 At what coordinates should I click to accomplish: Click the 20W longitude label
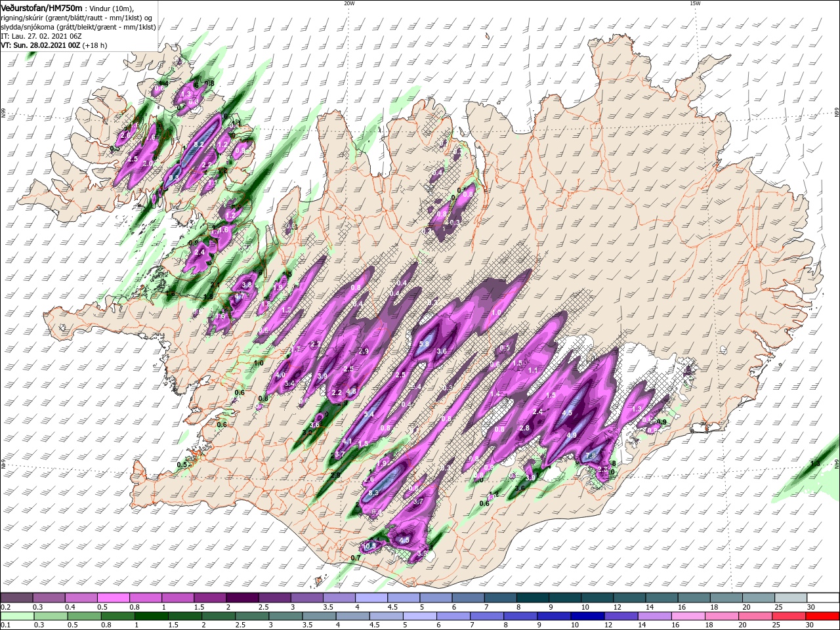(x=349, y=3)
